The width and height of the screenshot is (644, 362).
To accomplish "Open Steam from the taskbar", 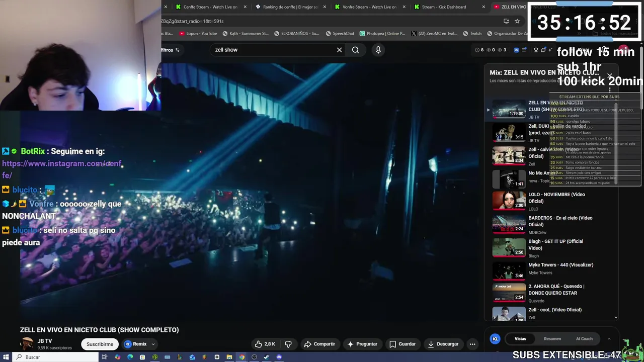I will 267,357.
